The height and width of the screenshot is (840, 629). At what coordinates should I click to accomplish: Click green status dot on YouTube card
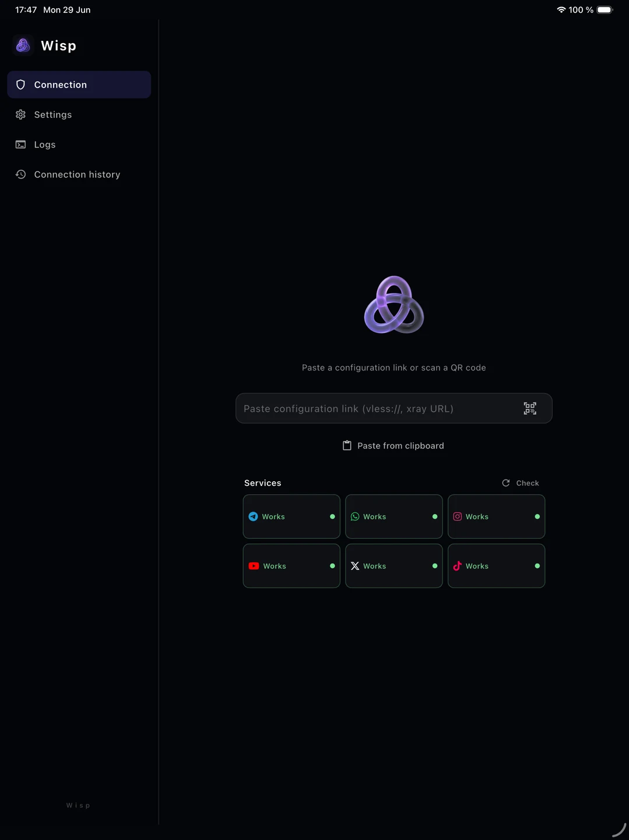(332, 566)
